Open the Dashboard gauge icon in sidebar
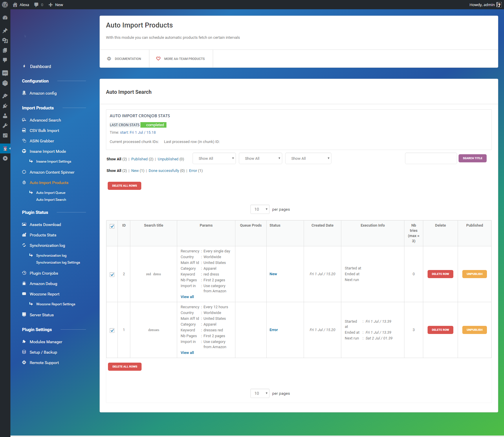Image resolution: width=504 pixels, height=437 pixels. tap(5, 18)
